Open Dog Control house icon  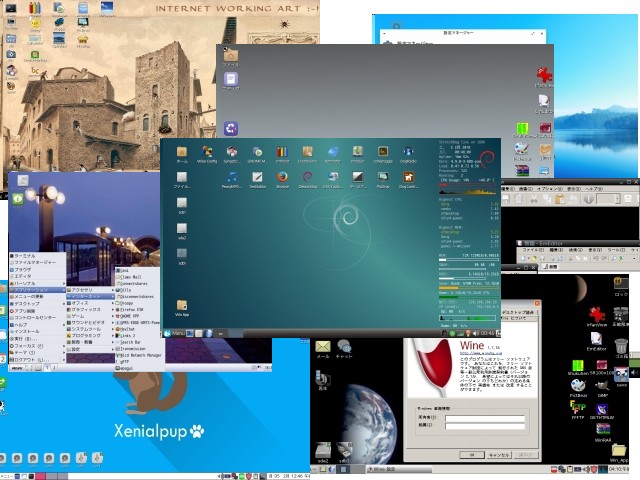coord(408,177)
